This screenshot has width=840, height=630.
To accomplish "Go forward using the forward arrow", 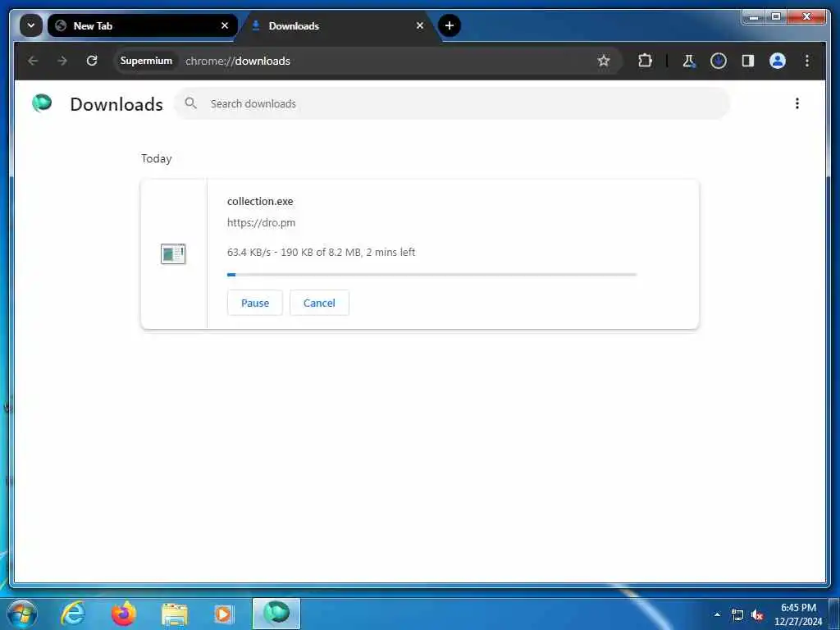I will [x=62, y=61].
